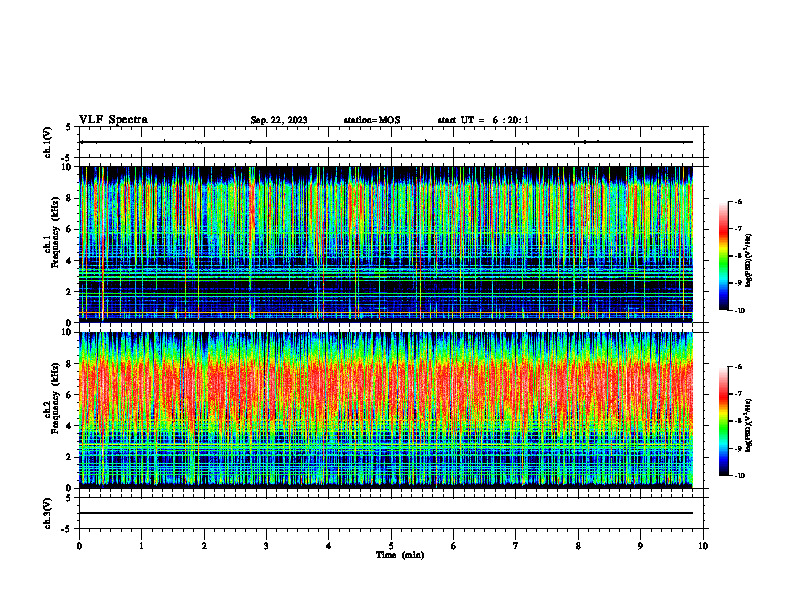792x612 pixels.
Task: Click the ch.2 color bar log(PSD) label
Action: click(749, 426)
